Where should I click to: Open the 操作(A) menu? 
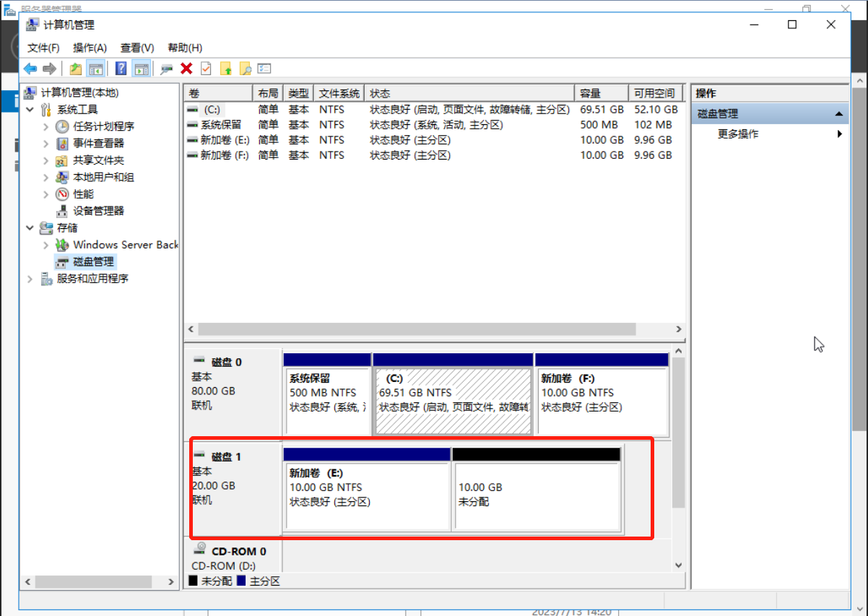[x=90, y=48]
